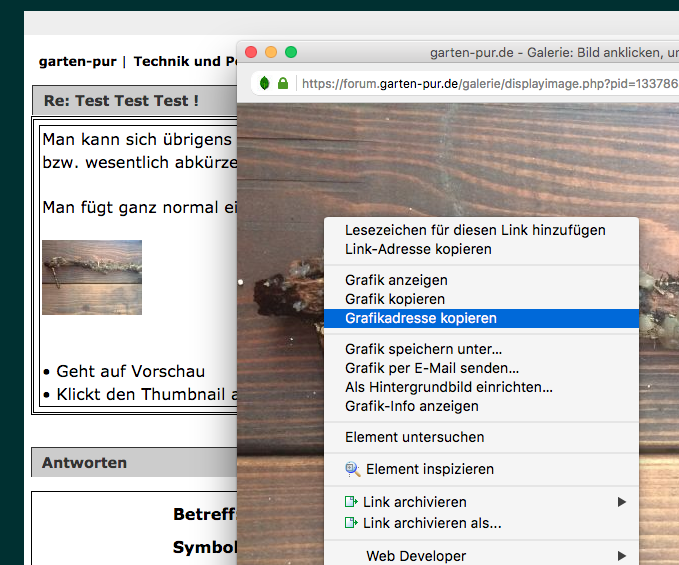Select Grafik-Info anzeigen option
The image size is (679, 565).
tap(411, 406)
